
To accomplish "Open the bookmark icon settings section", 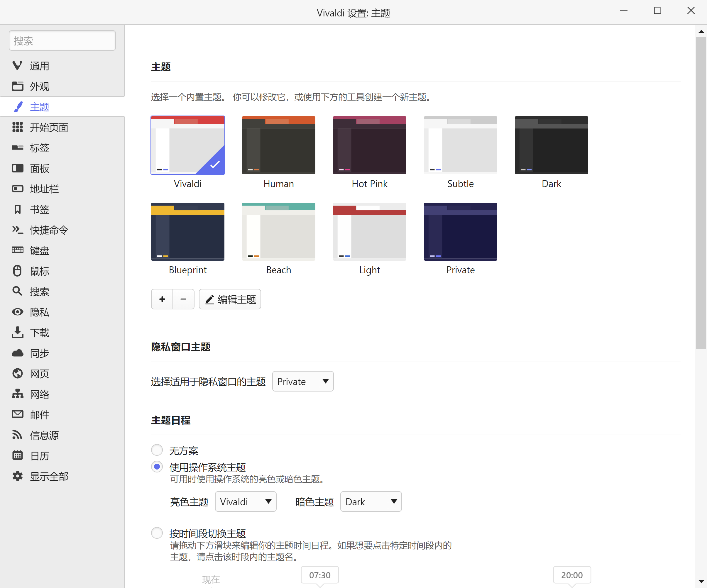I will [18, 209].
